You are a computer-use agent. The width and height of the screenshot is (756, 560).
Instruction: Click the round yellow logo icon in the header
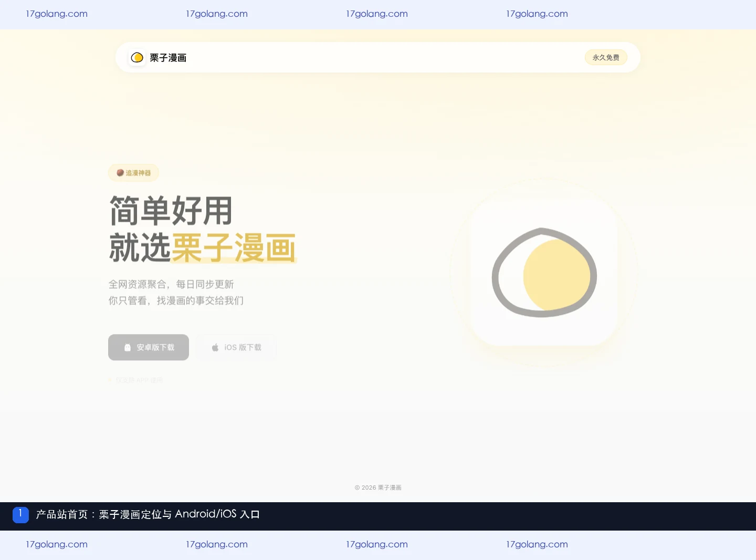click(137, 57)
